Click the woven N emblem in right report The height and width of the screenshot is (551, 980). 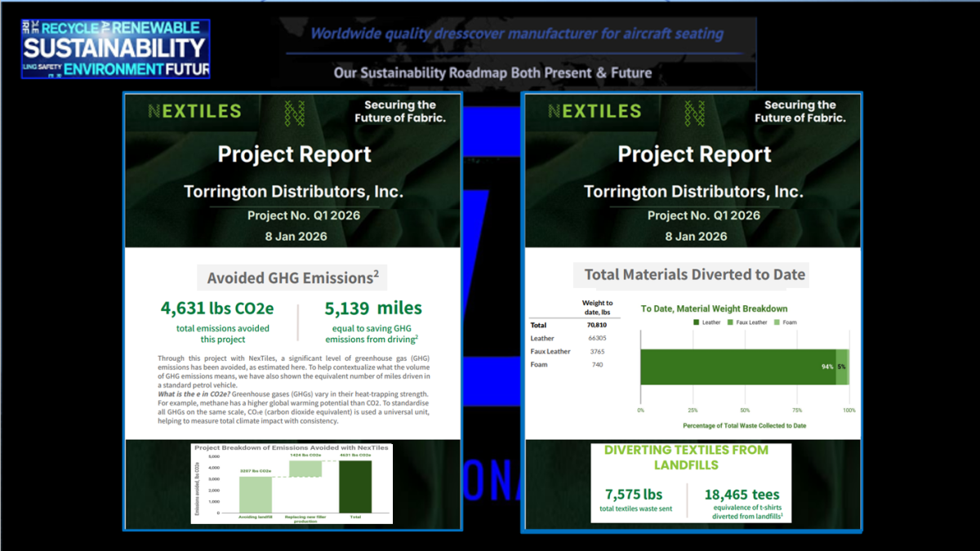coord(694,113)
